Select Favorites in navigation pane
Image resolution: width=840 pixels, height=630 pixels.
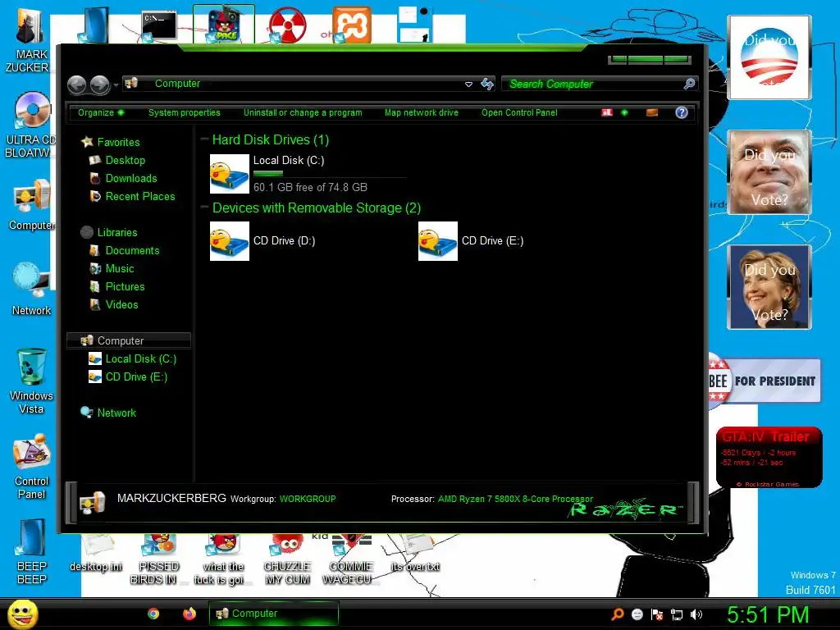118,142
